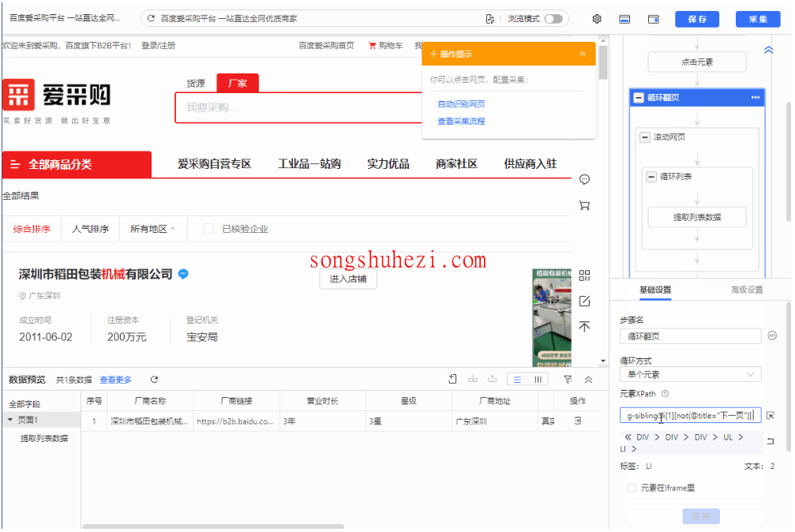Collapse the data preview panel with double chevron

point(588,380)
